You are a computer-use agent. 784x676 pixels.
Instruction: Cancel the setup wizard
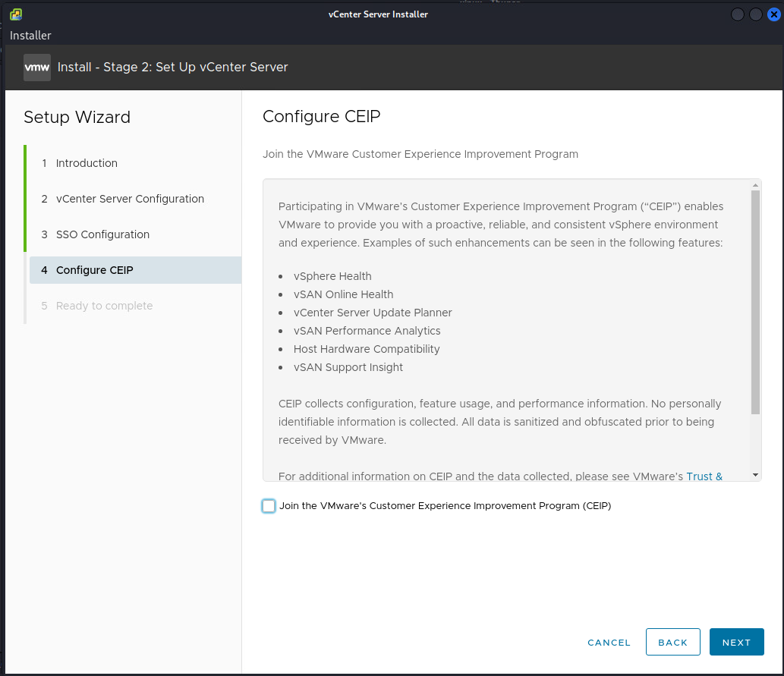pos(609,643)
